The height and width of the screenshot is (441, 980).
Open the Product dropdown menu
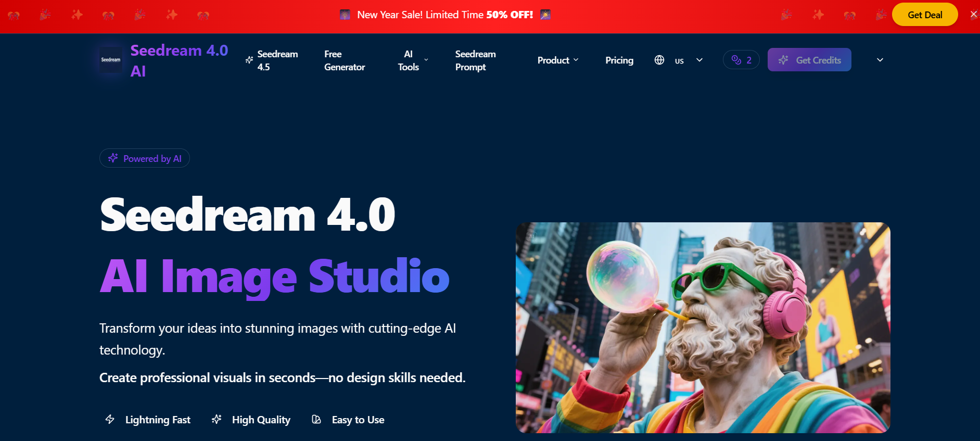(558, 60)
